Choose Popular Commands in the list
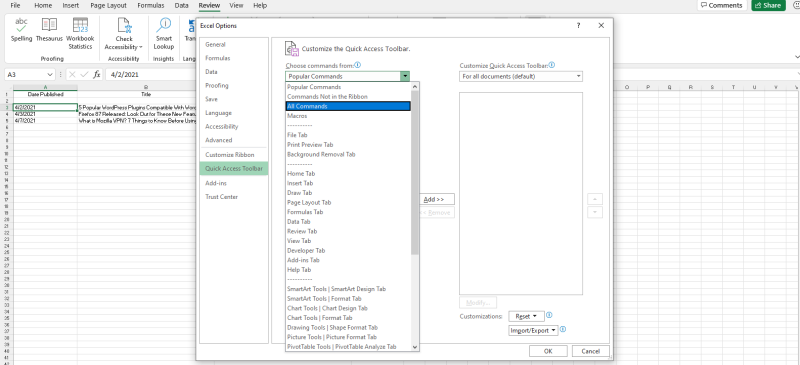800x365 pixels. click(348, 87)
